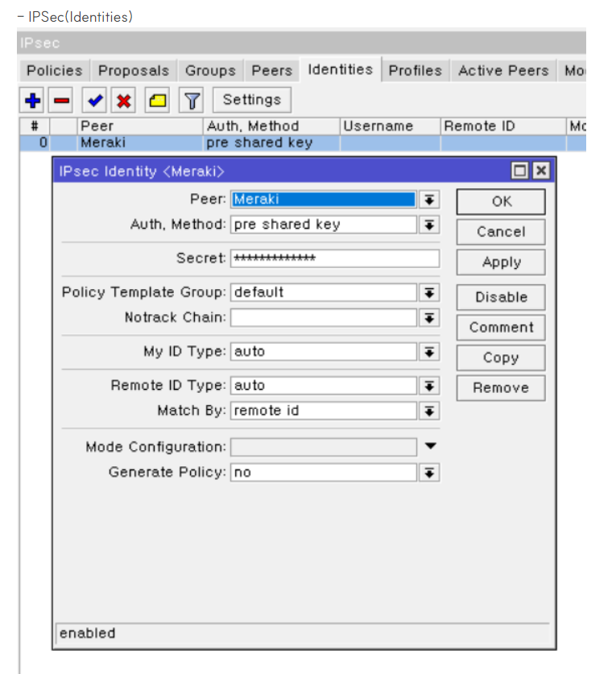Apply the identity changes
The image size is (616, 674).
pos(501,263)
